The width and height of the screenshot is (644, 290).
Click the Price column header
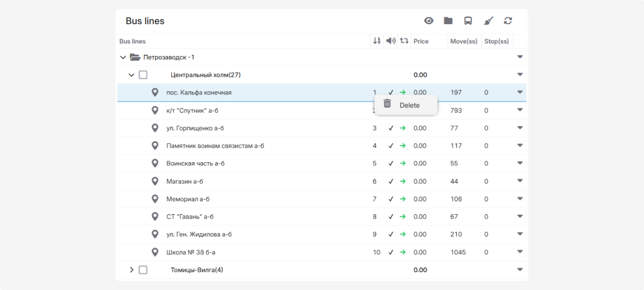click(x=421, y=41)
